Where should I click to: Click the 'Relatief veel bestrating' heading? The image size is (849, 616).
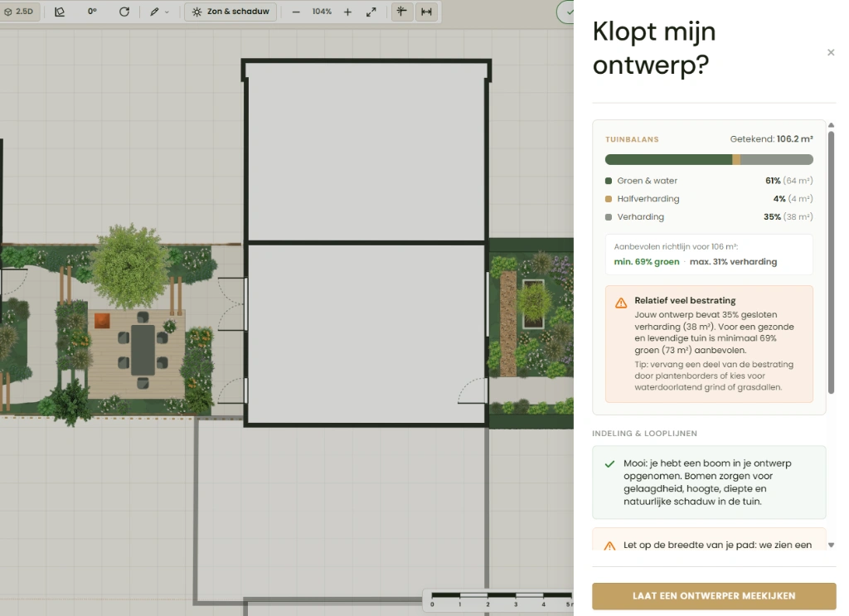coord(685,300)
